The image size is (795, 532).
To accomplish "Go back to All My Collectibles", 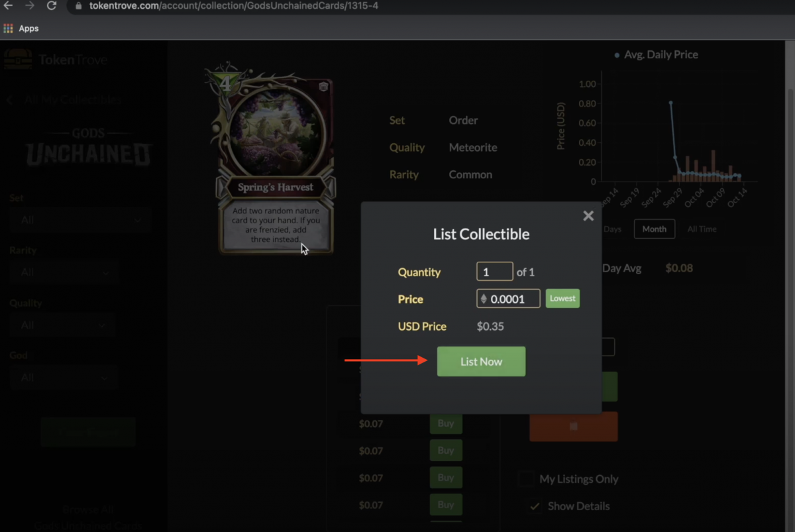I will point(65,100).
